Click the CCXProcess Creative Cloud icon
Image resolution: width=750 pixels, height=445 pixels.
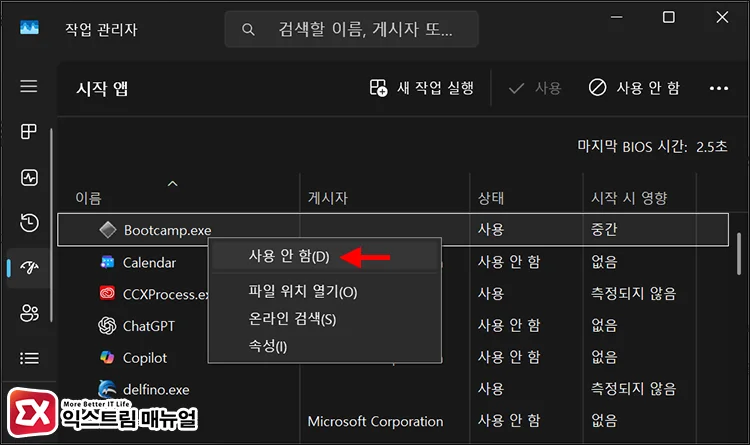click(107, 293)
